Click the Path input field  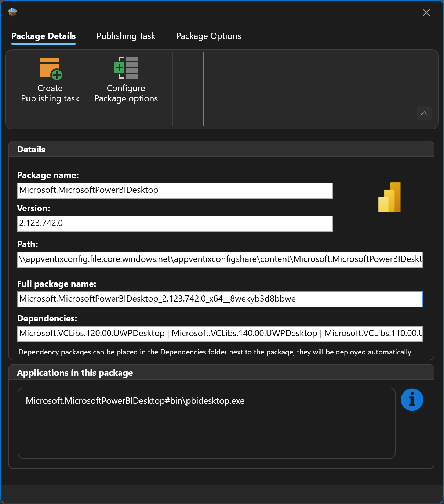(220, 260)
